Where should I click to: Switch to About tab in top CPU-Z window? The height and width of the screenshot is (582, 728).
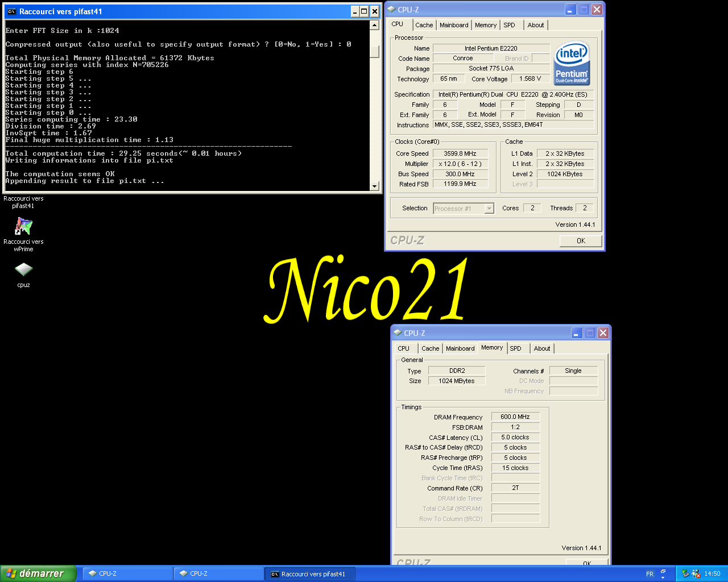coord(535,25)
